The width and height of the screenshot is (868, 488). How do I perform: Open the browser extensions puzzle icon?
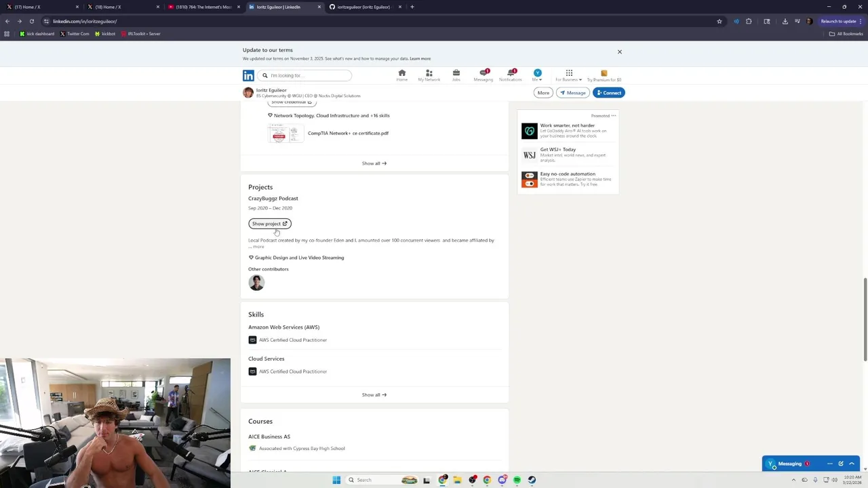749,21
